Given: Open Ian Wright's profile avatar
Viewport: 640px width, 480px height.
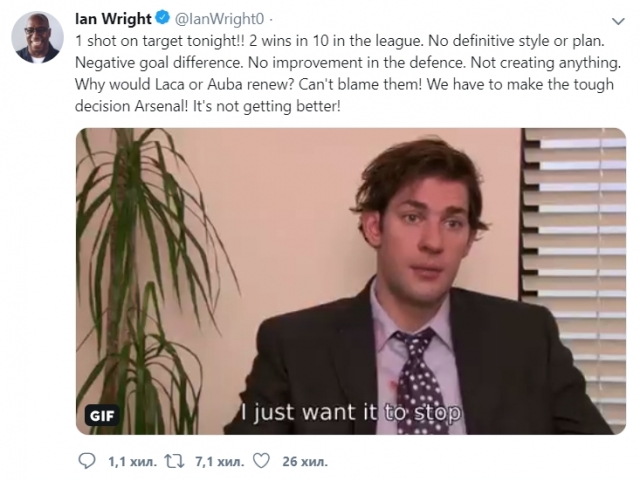Looking at the screenshot, I should [x=38, y=38].
